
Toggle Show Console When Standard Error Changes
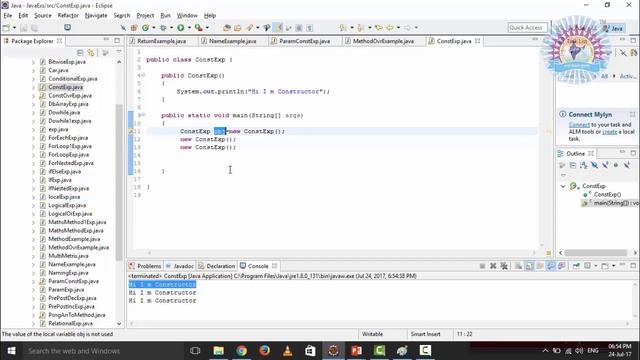(x=562, y=266)
